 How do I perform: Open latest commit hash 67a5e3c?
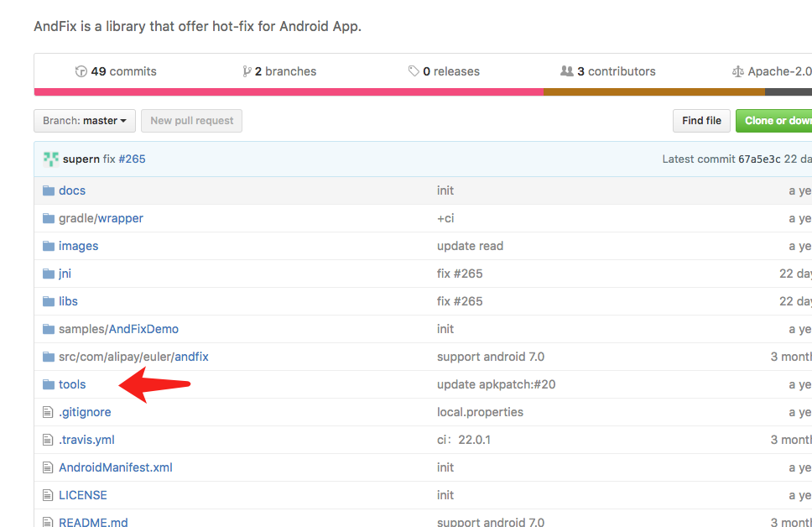coord(759,159)
